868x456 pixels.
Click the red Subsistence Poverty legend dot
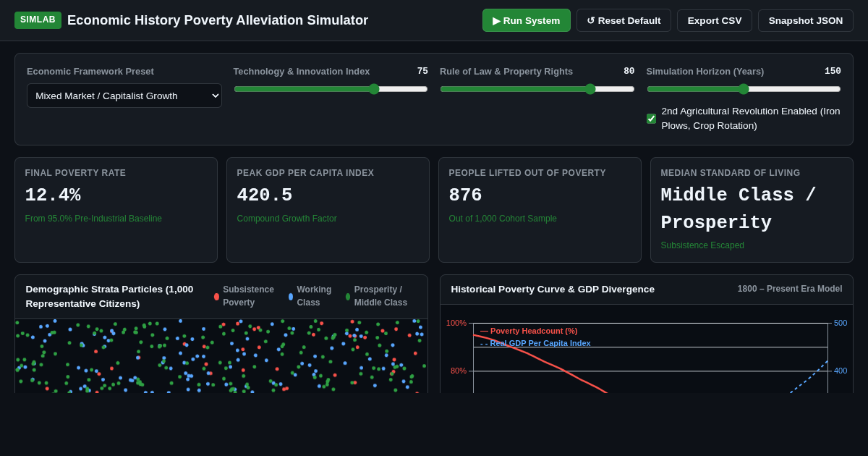pyautogui.click(x=216, y=296)
